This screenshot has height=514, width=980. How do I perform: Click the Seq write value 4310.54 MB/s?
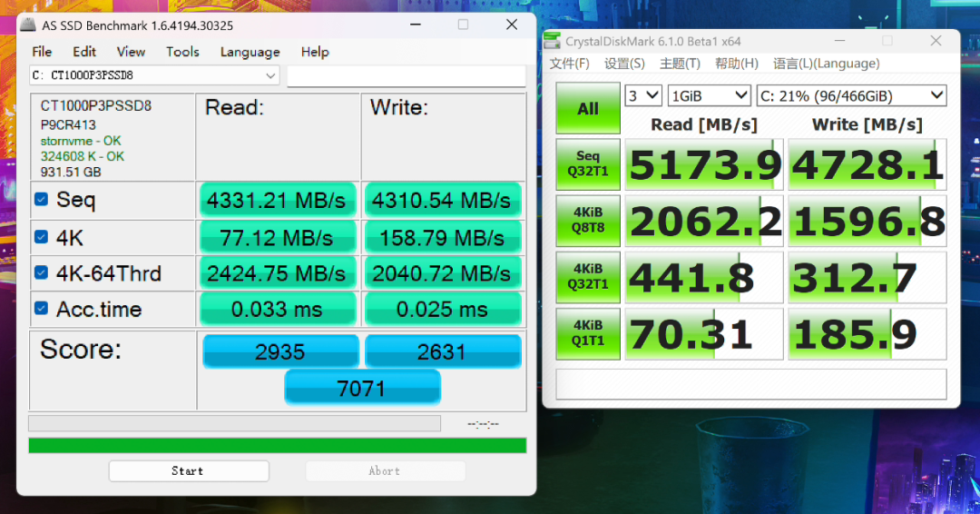[443, 200]
